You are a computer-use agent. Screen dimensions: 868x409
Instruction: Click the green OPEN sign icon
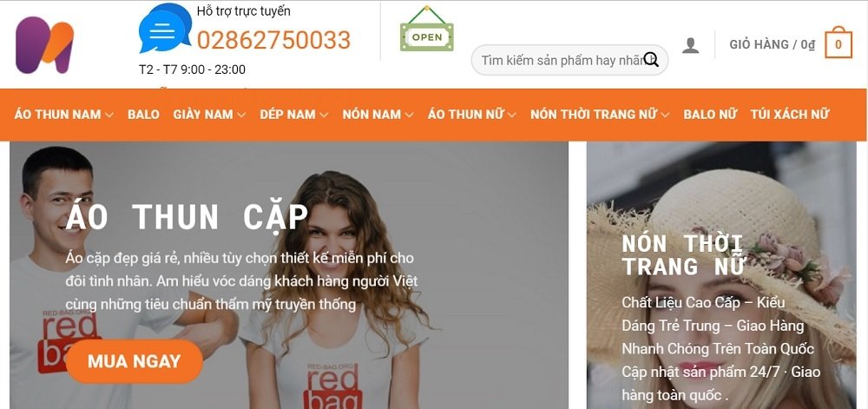[427, 30]
